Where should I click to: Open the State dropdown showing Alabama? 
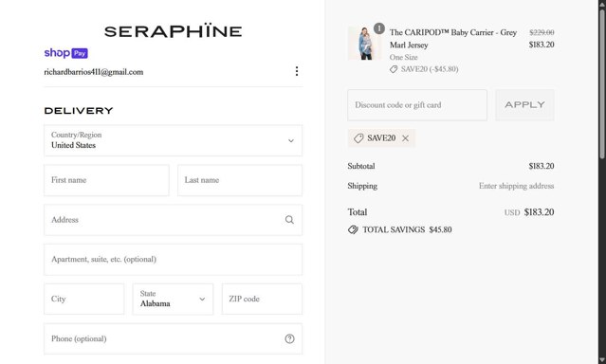pos(173,300)
